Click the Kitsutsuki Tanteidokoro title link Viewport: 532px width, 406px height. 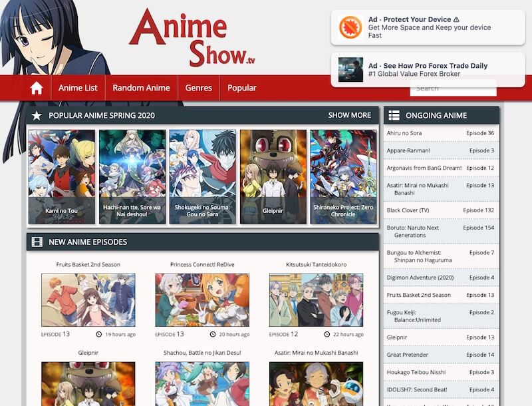(317, 264)
